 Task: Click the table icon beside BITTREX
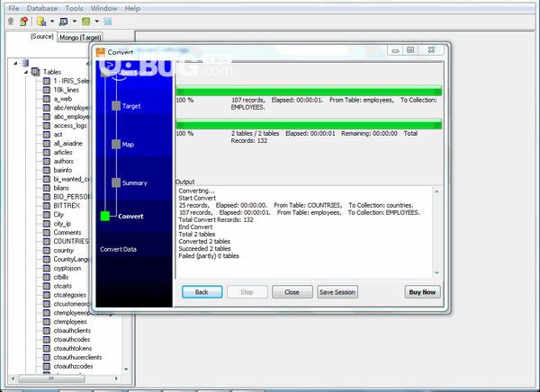click(x=47, y=206)
